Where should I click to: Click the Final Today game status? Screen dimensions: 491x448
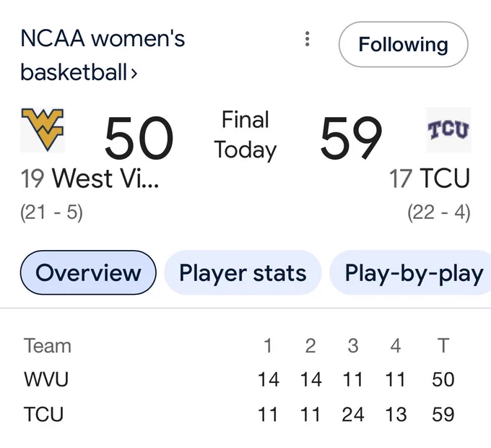point(245,134)
